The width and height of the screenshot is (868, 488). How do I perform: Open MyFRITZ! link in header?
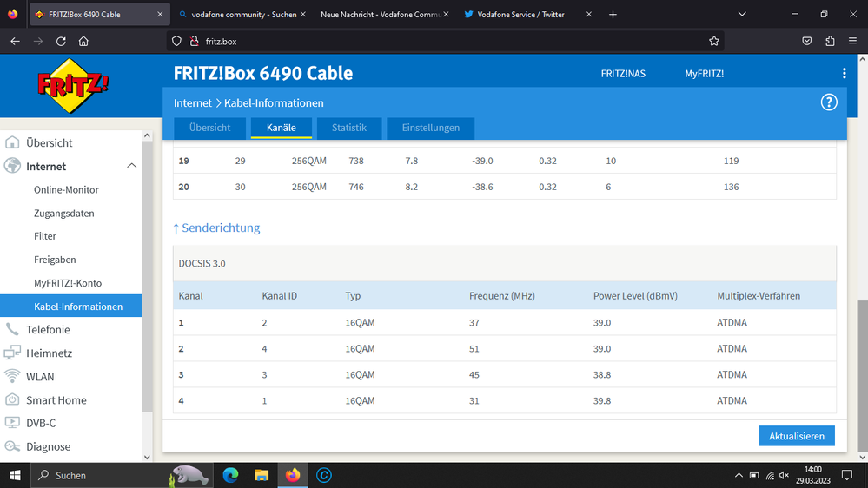pyautogui.click(x=704, y=74)
